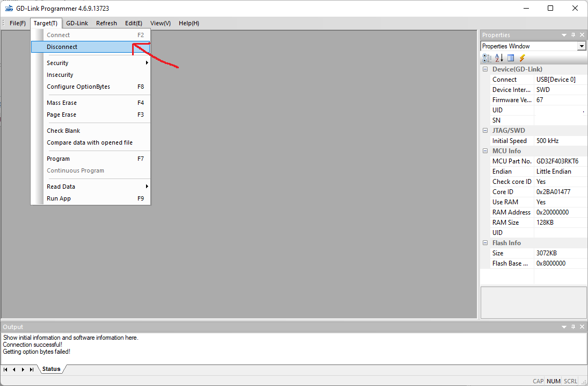
Task: Jump to last tab using Output navigation arrow
Action: click(x=32, y=369)
